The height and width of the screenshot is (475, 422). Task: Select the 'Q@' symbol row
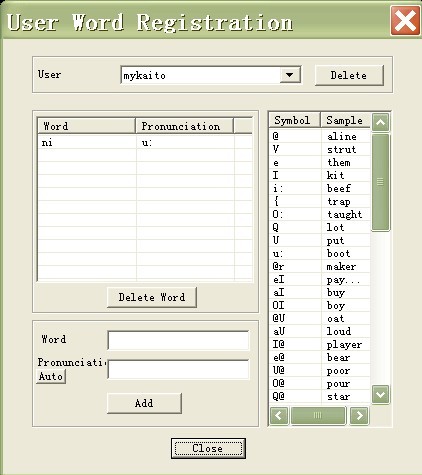pos(320,396)
